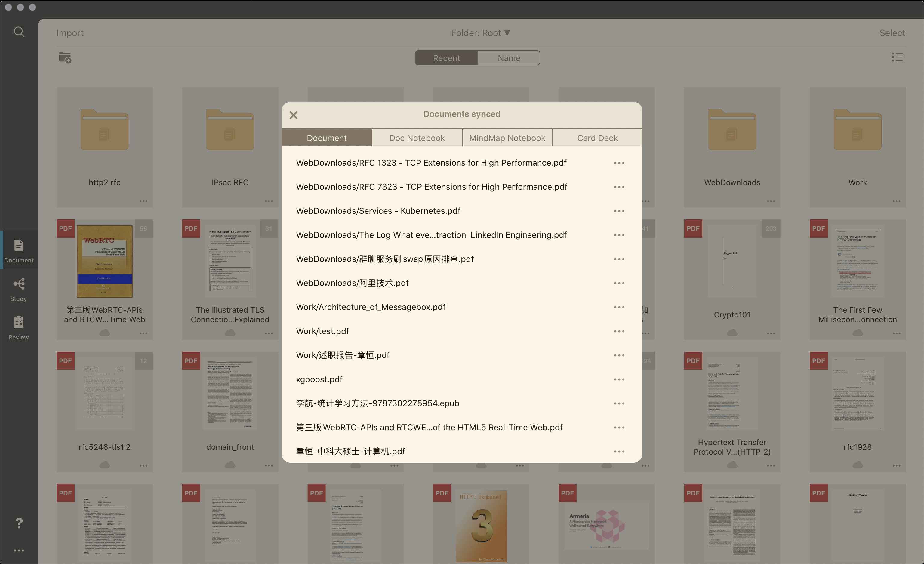Click cloud icon under Crypto101
The width and height of the screenshot is (924, 564).
[732, 333]
